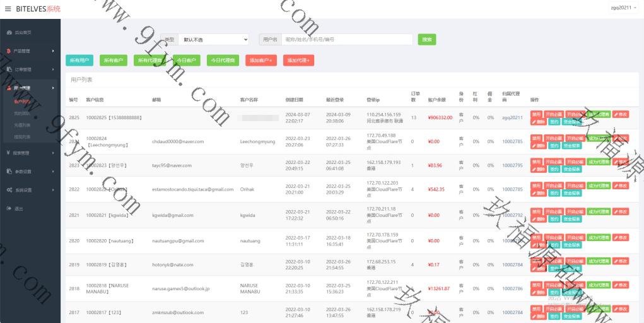The width and height of the screenshot is (644, 323).
Task: Click the 订单管理 document icon
Action: [9, 69]
